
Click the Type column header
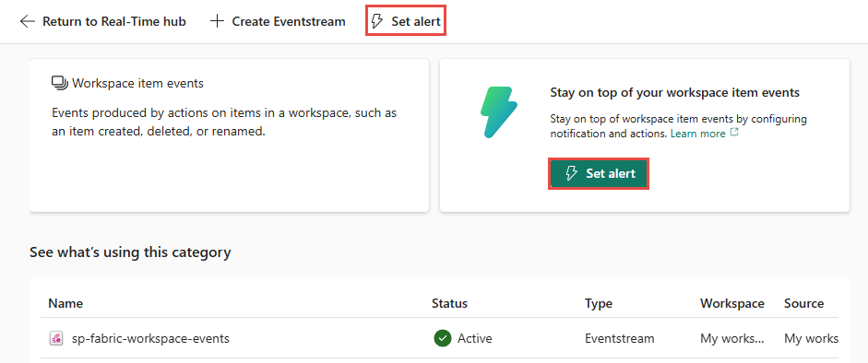[x=599, y=303]
